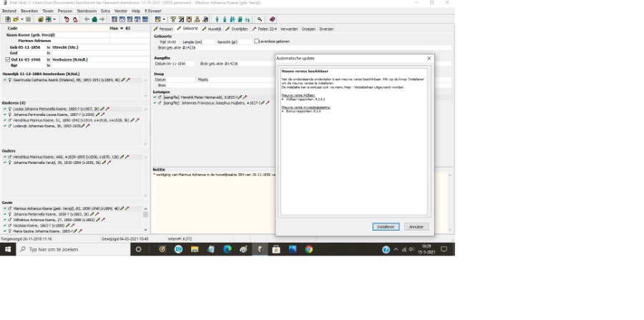Image resolution: width=644 pixels, height=320 pixels.
Task: Click the back arrow navigation icon
Action: point(85,19)
